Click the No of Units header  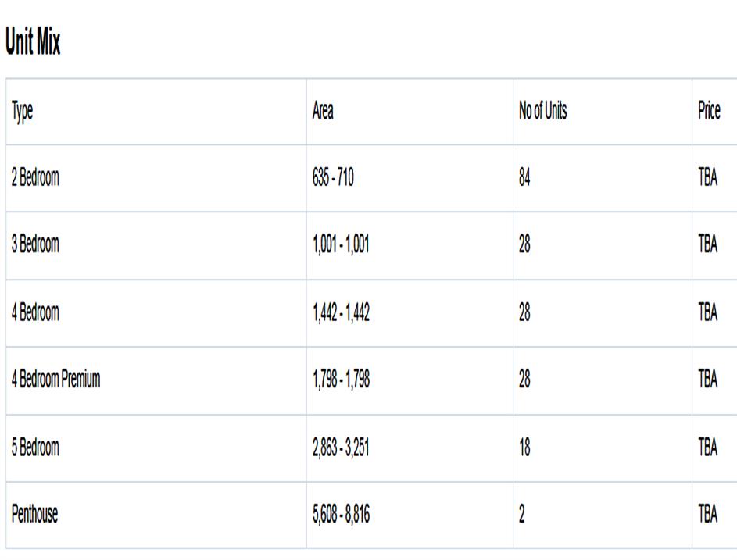[x=542, y=112]
